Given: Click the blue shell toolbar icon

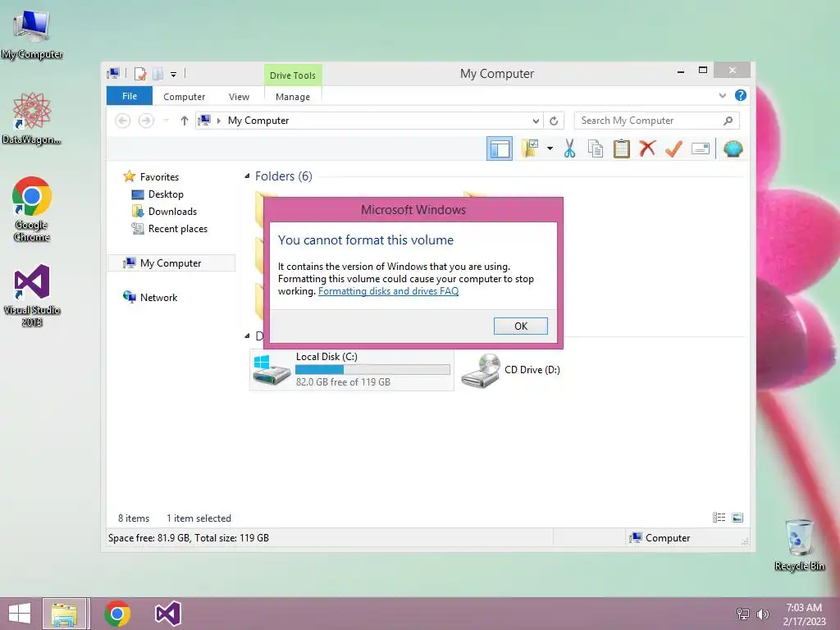Looking at the screenshot, I should 733,148.
